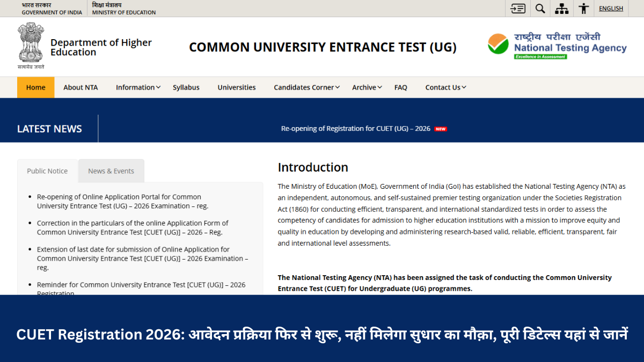Screen dimensions: 644x362
Task: Switch to the News & Events tab
Action: click(111, 171)
